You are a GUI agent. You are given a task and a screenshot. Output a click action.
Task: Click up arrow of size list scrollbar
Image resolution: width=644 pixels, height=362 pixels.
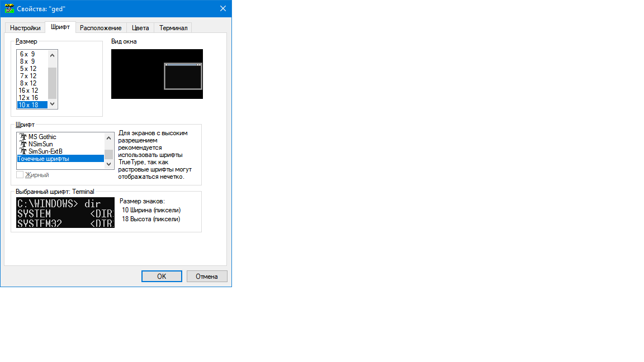tap(52, 55)
